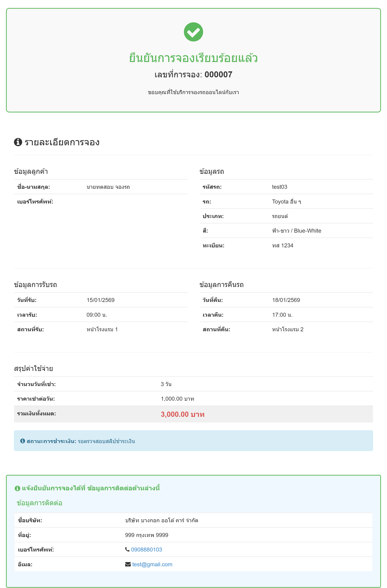Click the license plate value ทส 1234
Image resolution: width=387 pixels, height=588 pixels.
282,245
